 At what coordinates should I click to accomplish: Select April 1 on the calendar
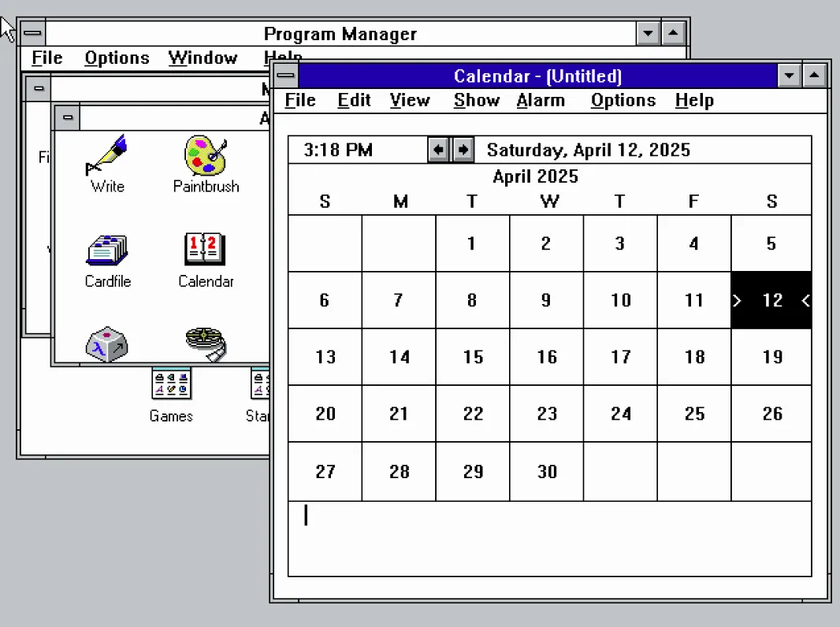tap(471, 243)
